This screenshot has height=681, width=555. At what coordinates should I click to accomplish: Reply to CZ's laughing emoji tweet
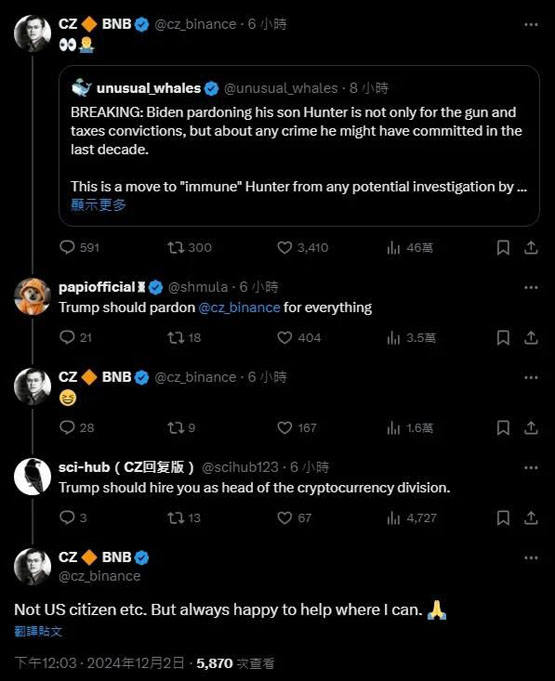click(x=76, y=428)
